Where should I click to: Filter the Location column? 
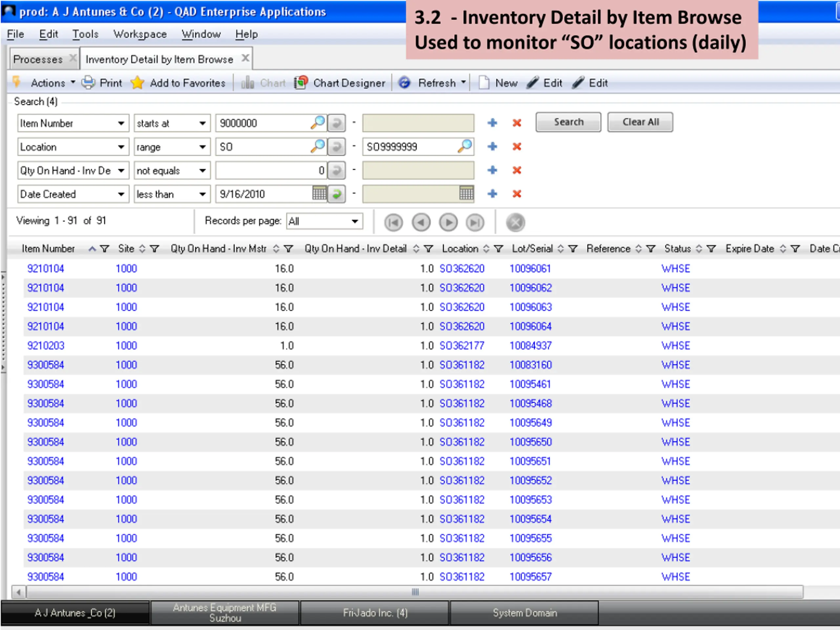click(x=498, y=249)
